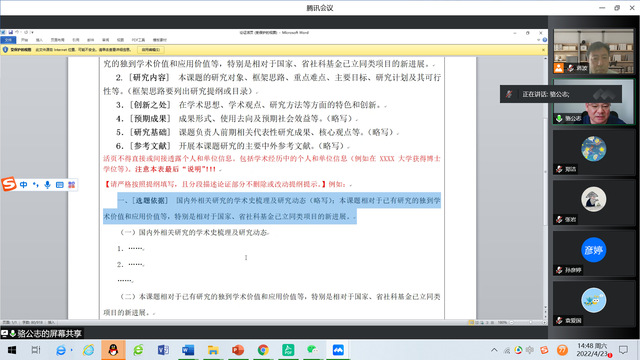Toggle Chinese/English mode on the Sogou bar

click(23, 185)
